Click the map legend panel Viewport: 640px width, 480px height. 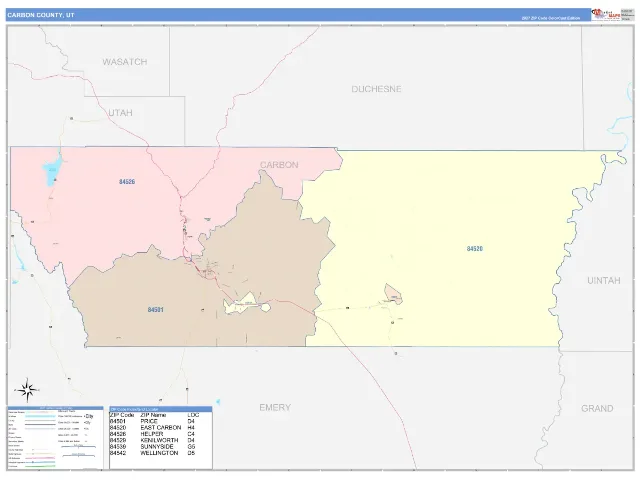55,438
